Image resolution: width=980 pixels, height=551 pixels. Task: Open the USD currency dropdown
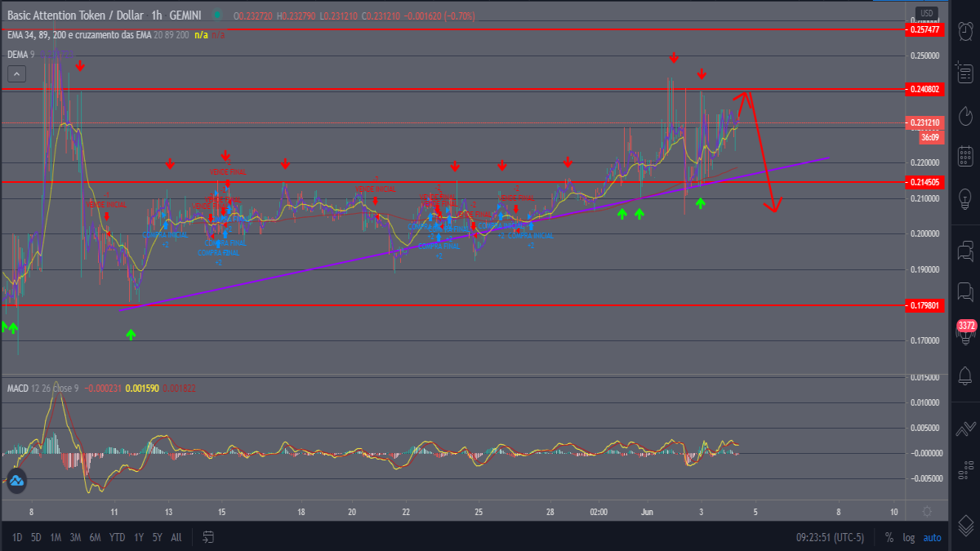(925, 13)
